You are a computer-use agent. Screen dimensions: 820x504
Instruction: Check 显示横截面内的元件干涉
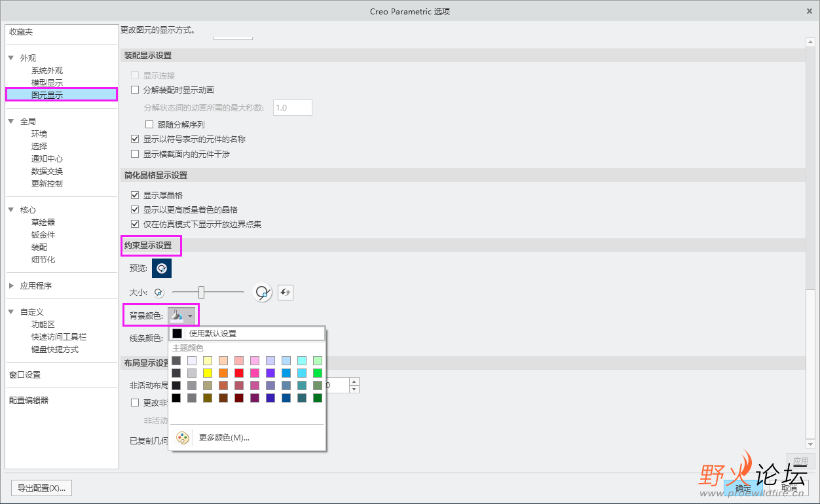[135, 154]
